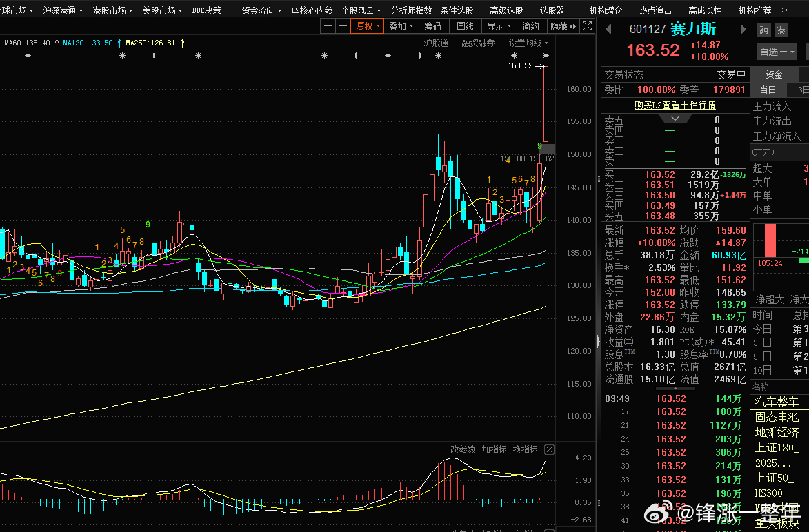This screenshot has width=809, height=532.
Task: Open 汽车整车 sector tag
Action: click(777, 402)
